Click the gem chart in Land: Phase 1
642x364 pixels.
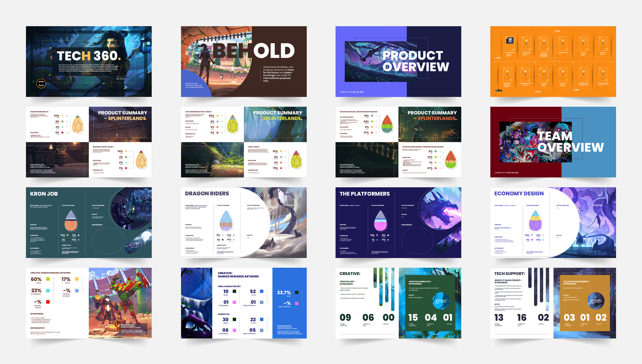pyautogui.click(x=296, y=160)
